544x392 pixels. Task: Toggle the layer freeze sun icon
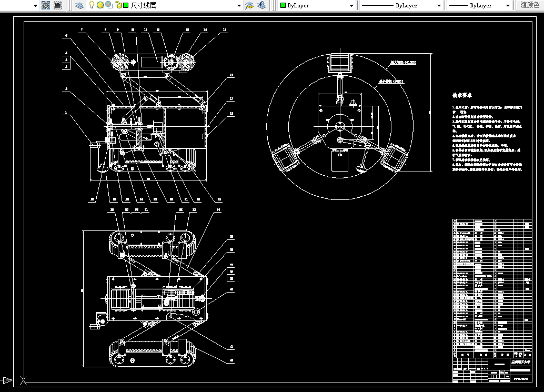(x=100, y=5)
